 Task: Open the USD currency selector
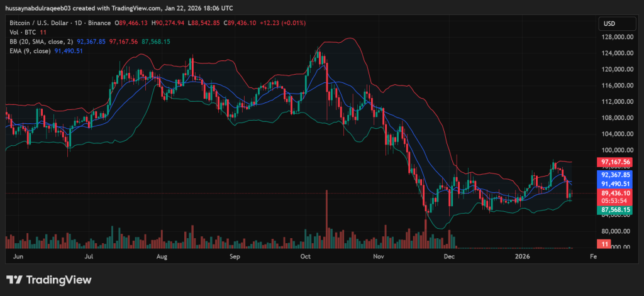pyautogui.click(x=609, y=24)
